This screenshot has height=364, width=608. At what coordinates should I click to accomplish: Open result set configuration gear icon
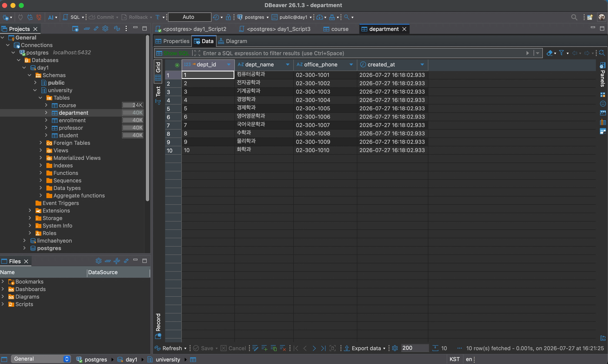[395, 348]
